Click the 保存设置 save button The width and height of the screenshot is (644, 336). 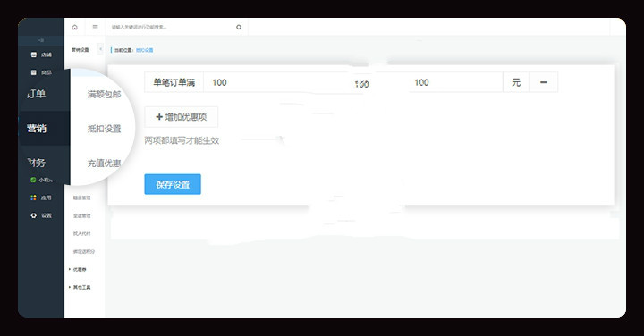(173, 184)
